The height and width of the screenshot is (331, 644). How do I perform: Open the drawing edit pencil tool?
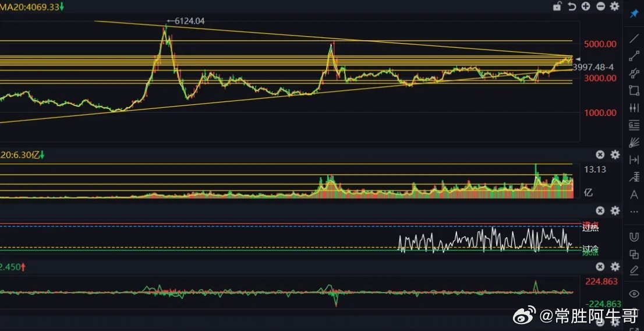pos(634,270)
